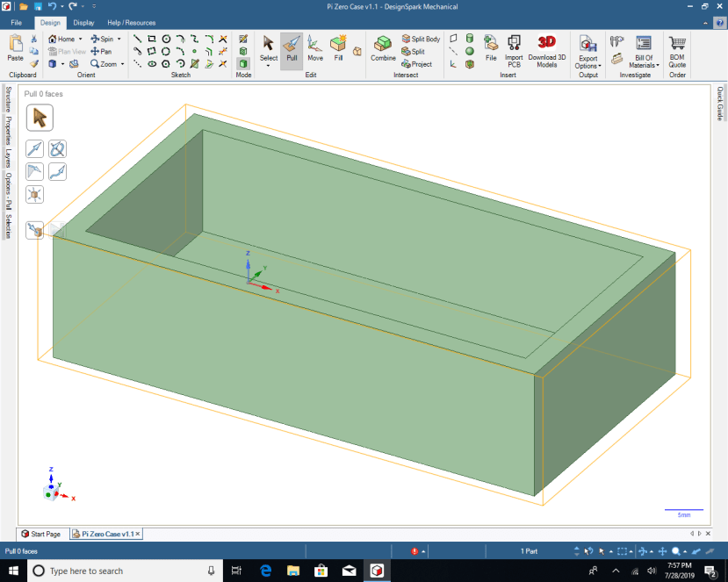The image size is (728, 582).
Task: Switch to the Start Page tab
Action: (x=42, y=534)
